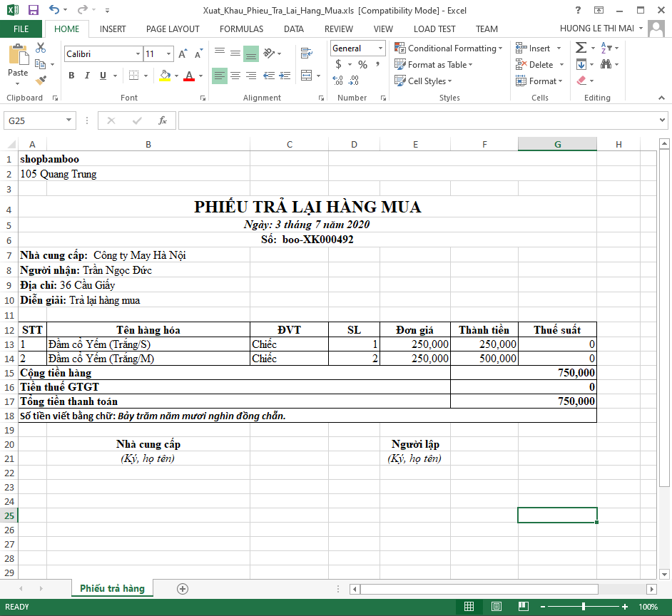Click the Insert Function fx icon
The image size is (672, 616).
click(x=163, y=120)
